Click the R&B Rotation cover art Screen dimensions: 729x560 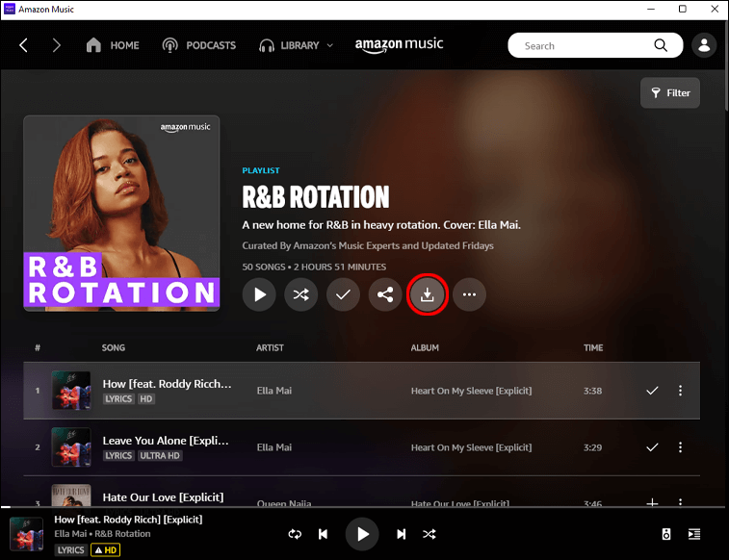coord(121,214)
